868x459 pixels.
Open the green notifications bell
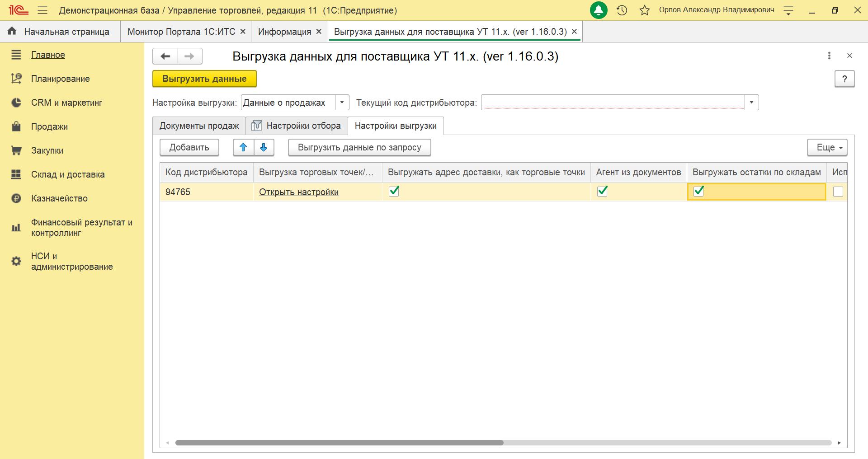[599, 10]
